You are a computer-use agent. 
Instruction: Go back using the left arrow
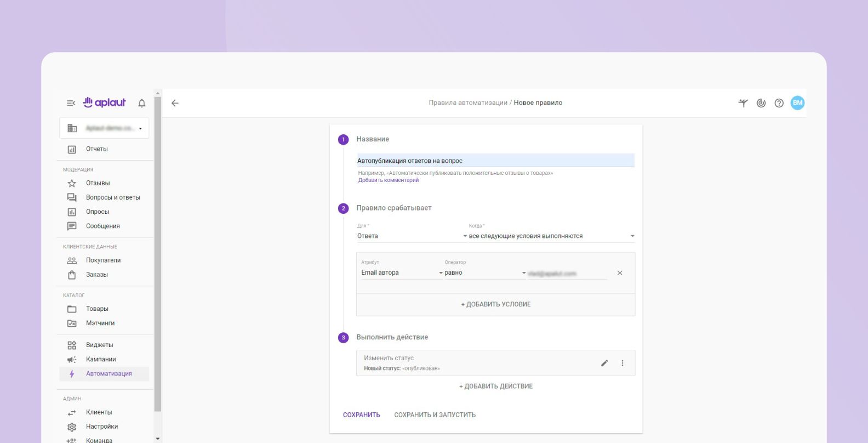[x=175, y=103]
